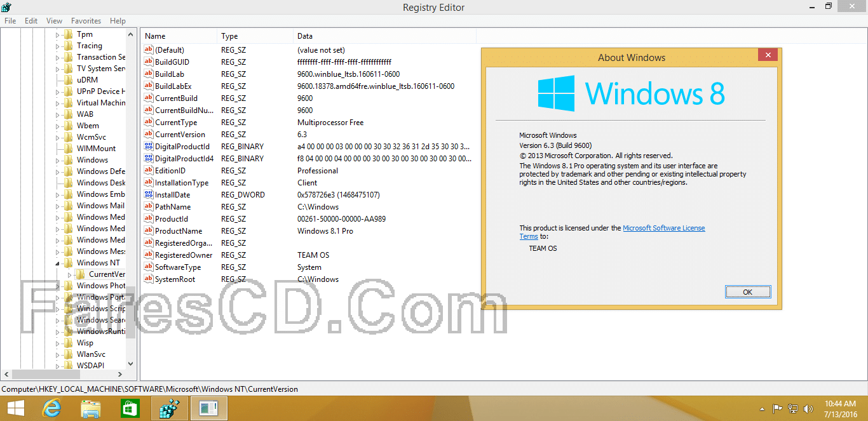Open the View menu
The image size is (868, 421).
(x=55, y=21)
